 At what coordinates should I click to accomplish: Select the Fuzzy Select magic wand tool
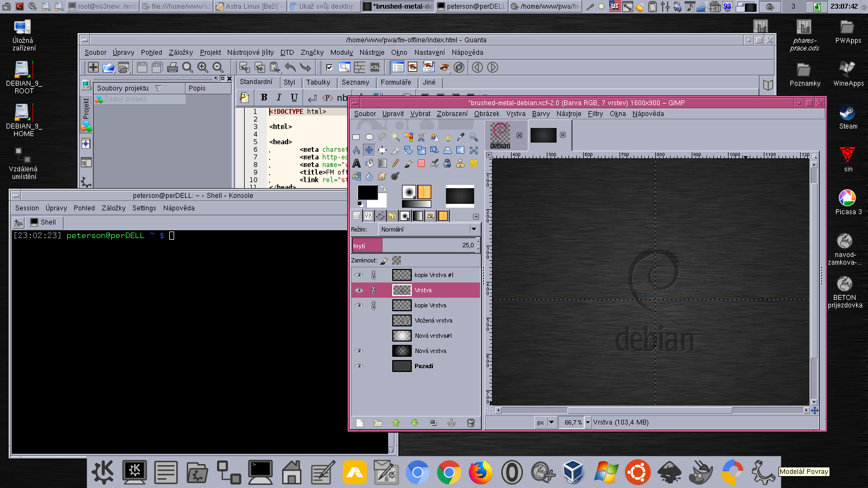(x=395, y=138)
